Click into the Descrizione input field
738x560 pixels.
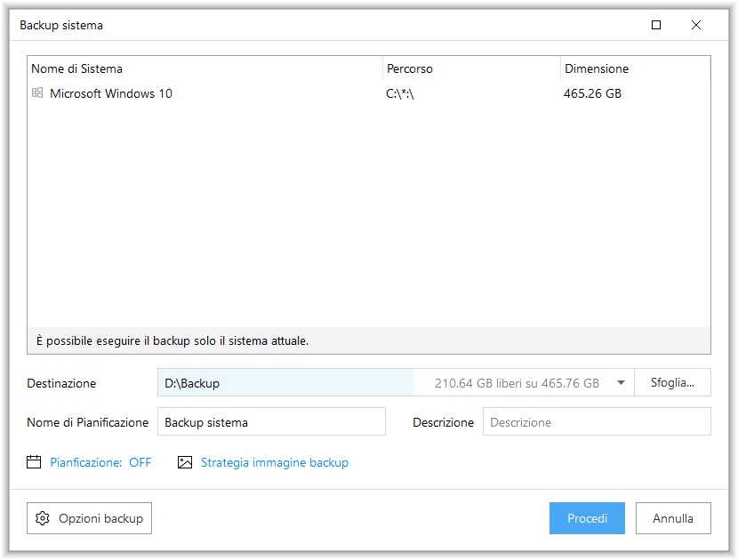tap(596, 422)
